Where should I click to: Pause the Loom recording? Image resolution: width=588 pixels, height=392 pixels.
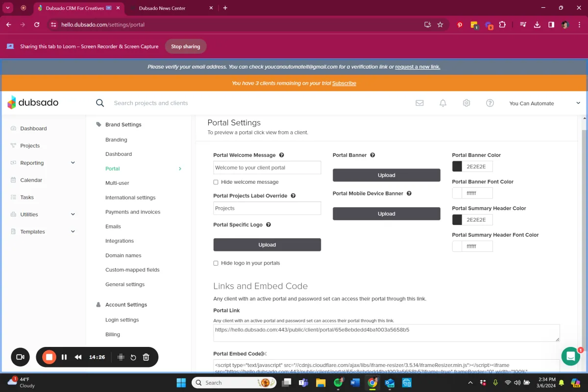64,357
